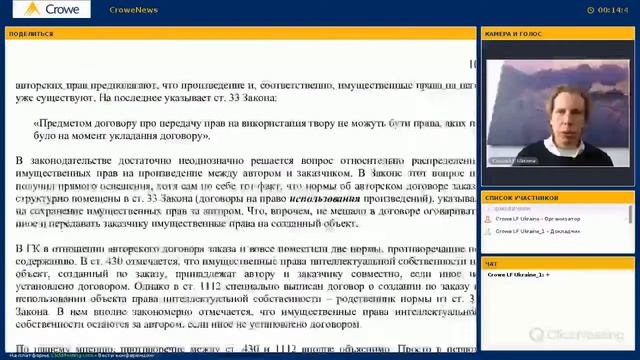
Task: Open the CroweNews title link
Action: [133, 10]
